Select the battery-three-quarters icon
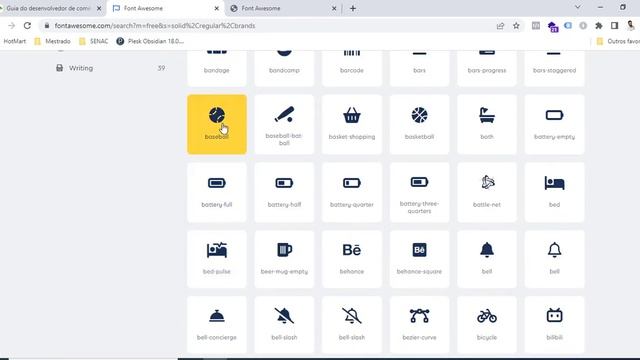This screenshot has width=640, height=360. pyautogui.click(x=419, y=192)
